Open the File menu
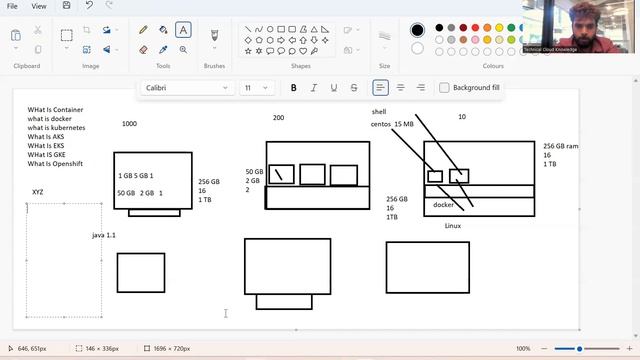The height and width of the screenshot is (360, 640). tap(12, 6)
